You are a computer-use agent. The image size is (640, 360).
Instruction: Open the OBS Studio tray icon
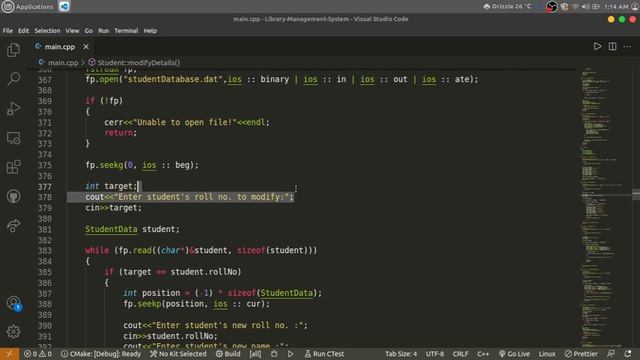pos(551,7)
